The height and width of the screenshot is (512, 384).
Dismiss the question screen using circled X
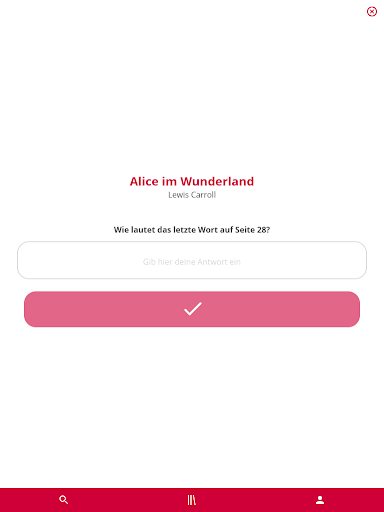[372, 12]
